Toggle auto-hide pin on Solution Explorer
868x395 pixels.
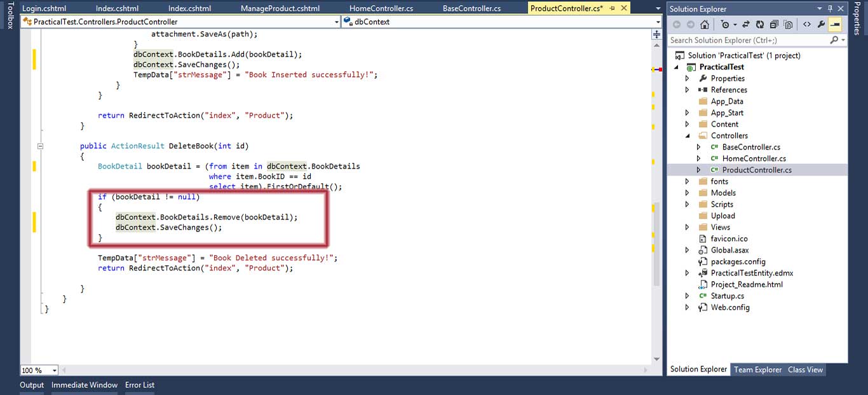pos(830,9)
